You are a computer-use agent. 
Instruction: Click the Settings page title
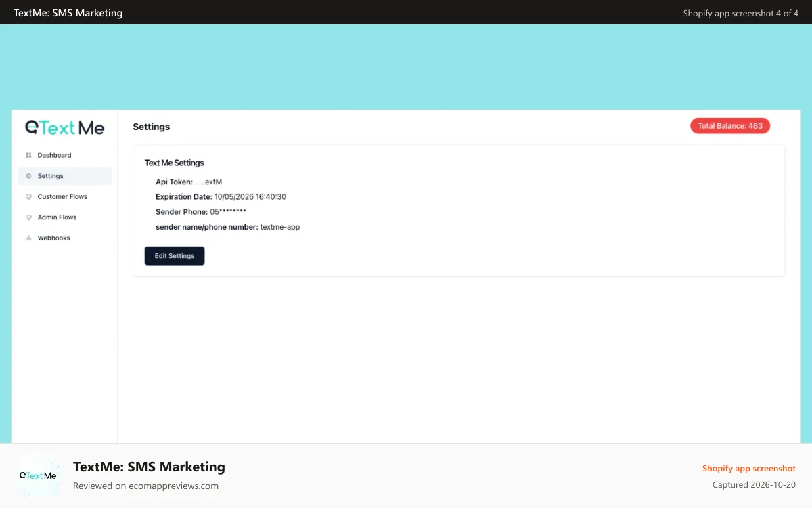pyautogui.click(x=152, y=127)
